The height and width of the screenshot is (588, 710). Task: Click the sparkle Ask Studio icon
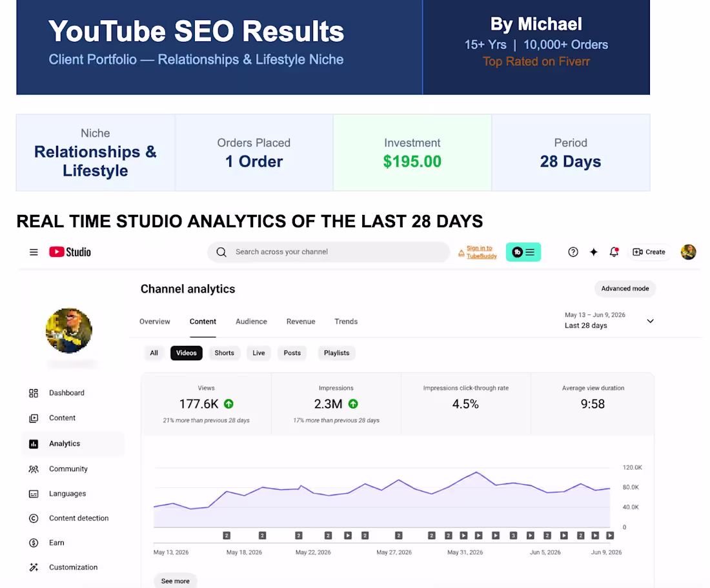pos(594,252)
